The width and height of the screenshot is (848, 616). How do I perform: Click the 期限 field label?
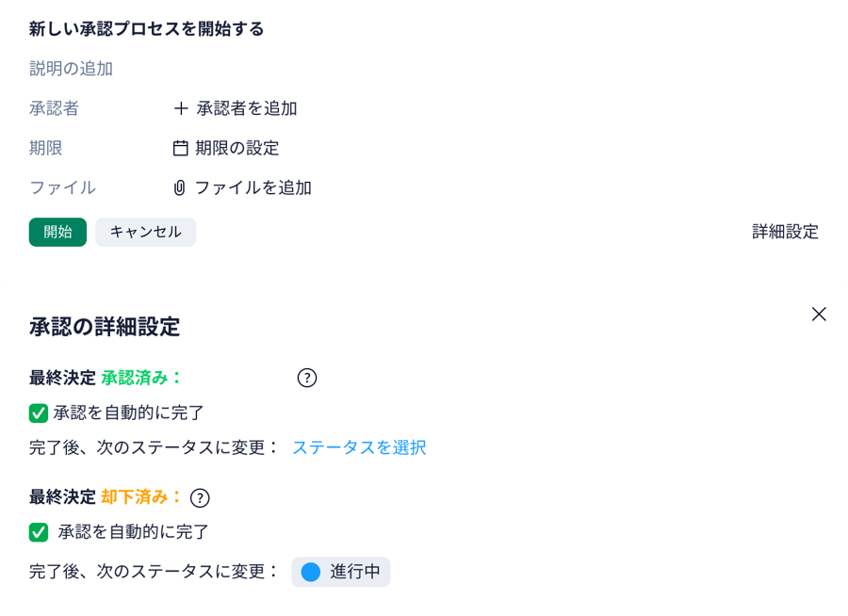(x=46, y=148)
